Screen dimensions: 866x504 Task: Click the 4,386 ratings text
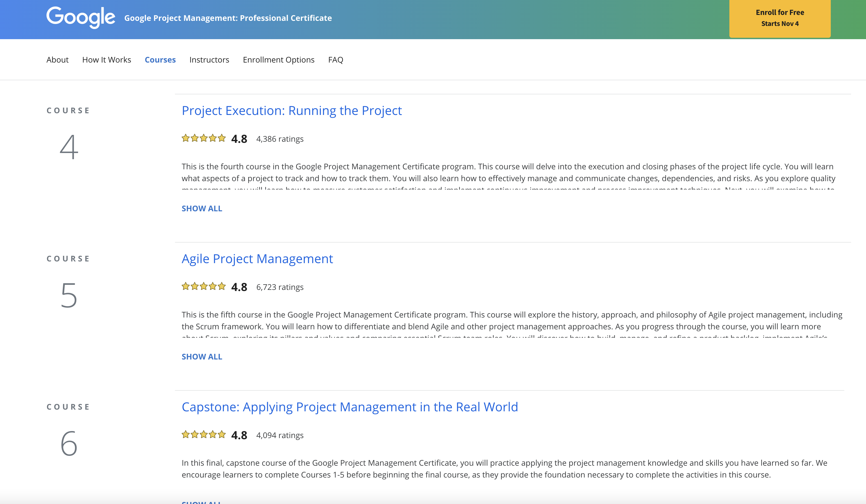tap(280, 139)
